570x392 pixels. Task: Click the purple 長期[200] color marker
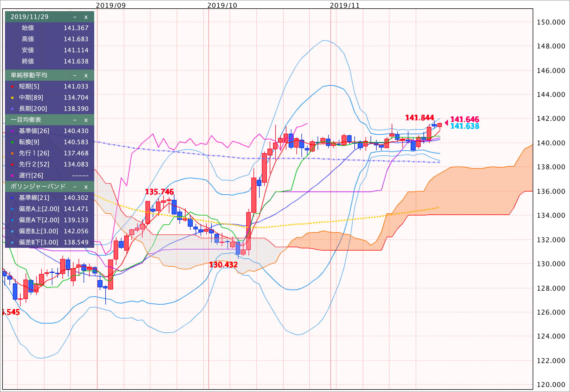pyautogui.click(x=12, y=109)
